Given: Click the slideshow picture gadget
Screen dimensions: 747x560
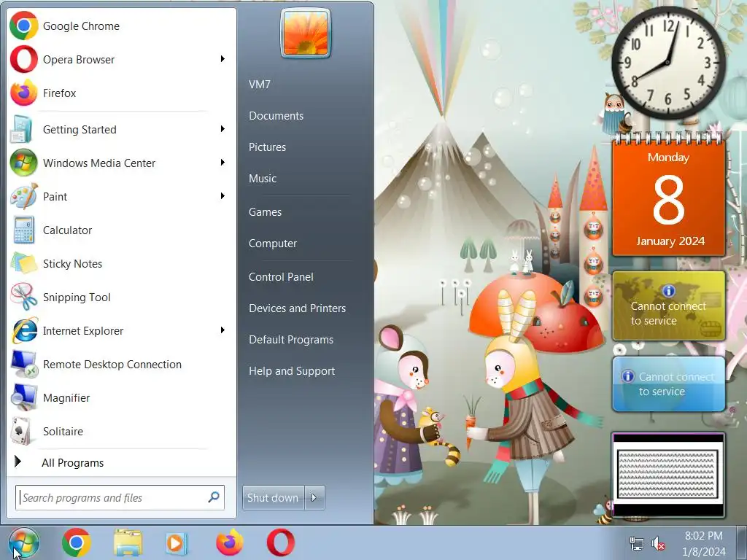Looking at the screenshot, I should [x=668, y=475].
